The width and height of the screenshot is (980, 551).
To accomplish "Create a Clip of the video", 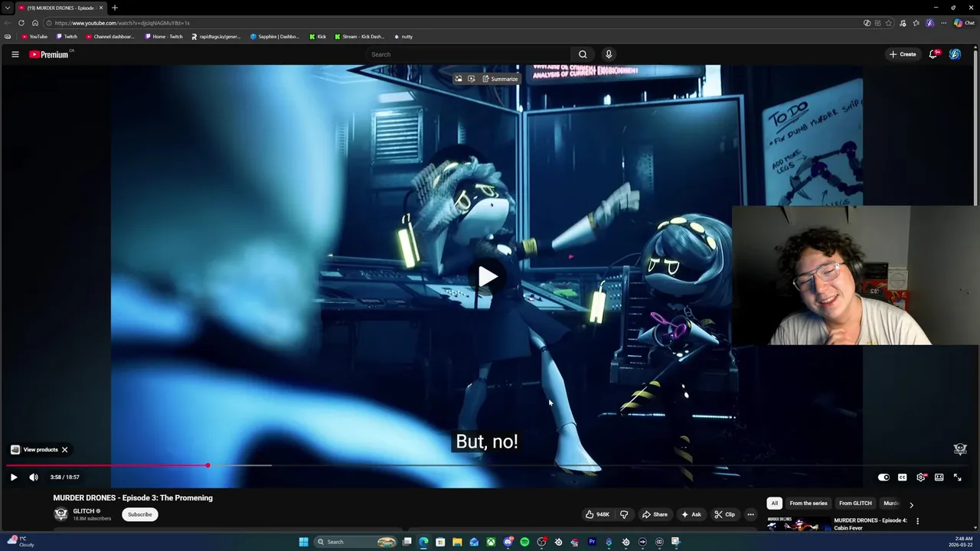I will (x=724, y=514).
